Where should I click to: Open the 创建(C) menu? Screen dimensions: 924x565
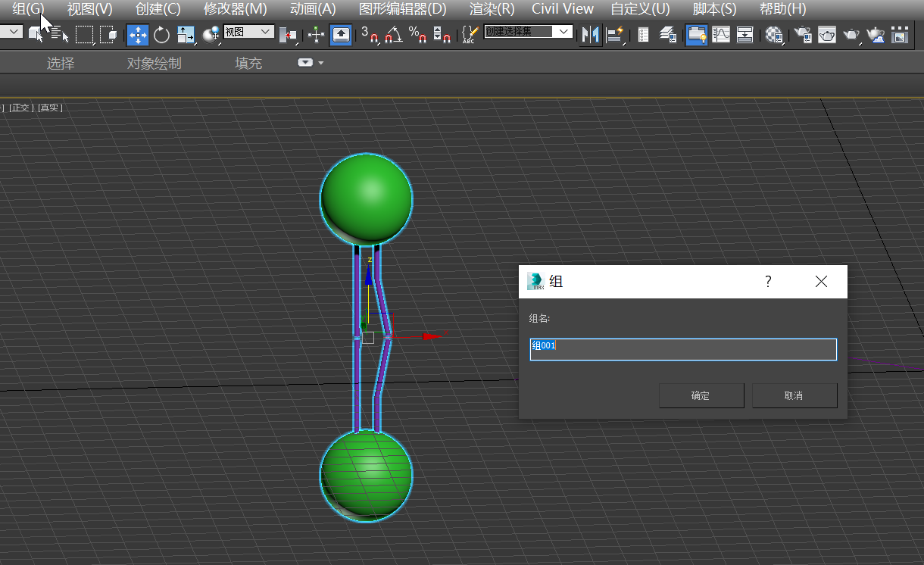tap(158, 9)
